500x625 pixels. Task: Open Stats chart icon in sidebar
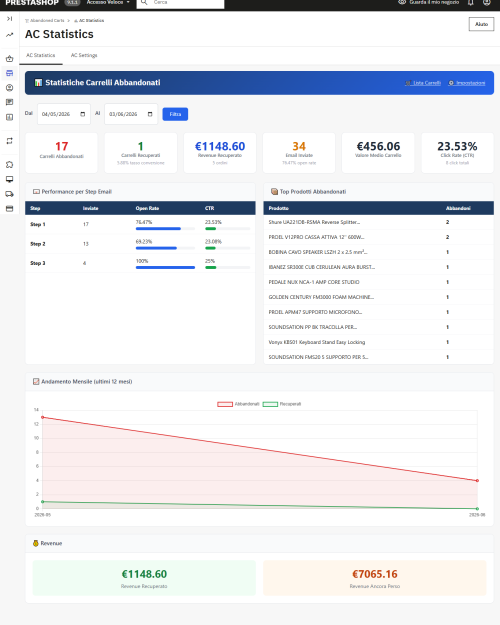coord(10,117)
